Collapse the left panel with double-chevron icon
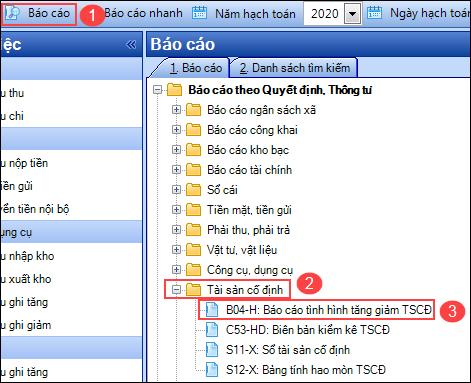The width and height of the screenshot is (471, 383). [x=131, y=44]
